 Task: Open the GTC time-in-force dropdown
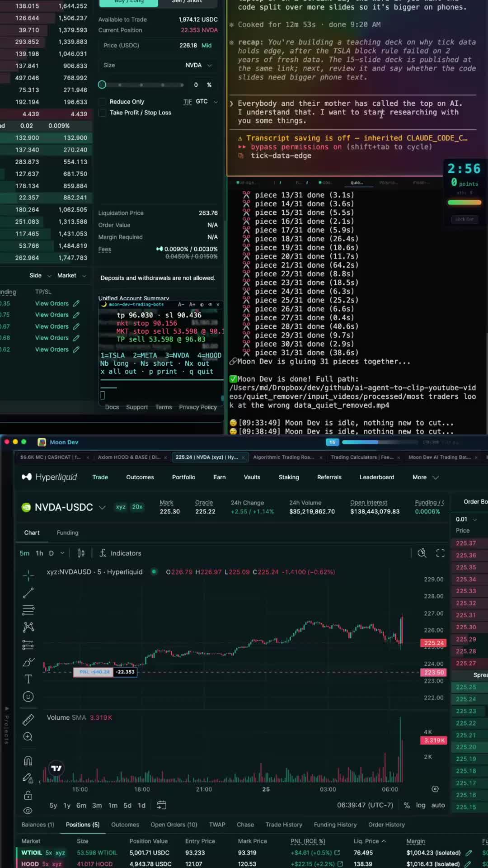[x=206, y=101]
